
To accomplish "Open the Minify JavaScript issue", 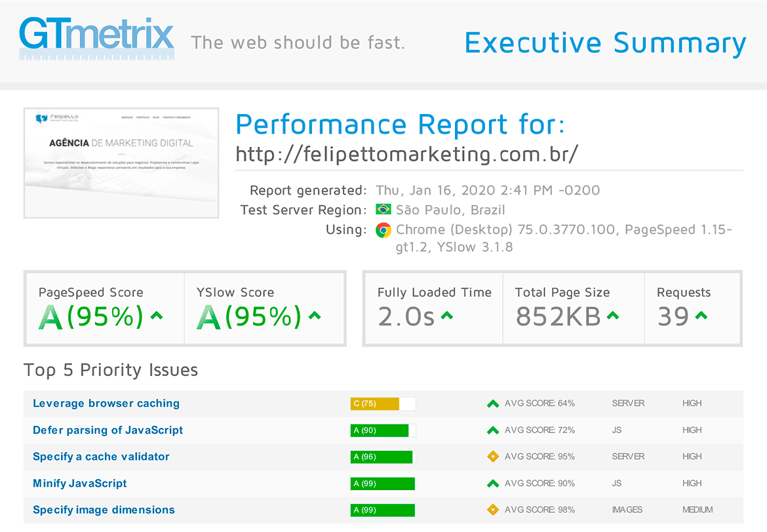I will click(79, 483).
